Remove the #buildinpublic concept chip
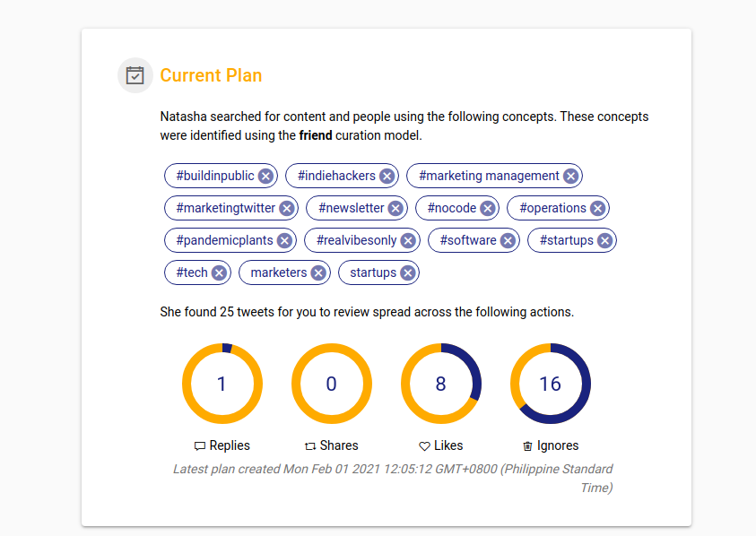The image size is (756, 536). 265,176
